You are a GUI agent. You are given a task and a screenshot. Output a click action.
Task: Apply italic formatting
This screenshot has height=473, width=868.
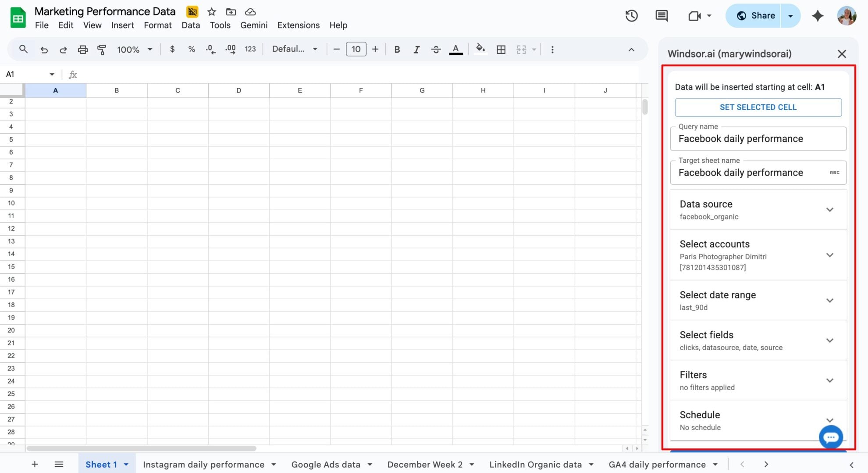point(416,50)
